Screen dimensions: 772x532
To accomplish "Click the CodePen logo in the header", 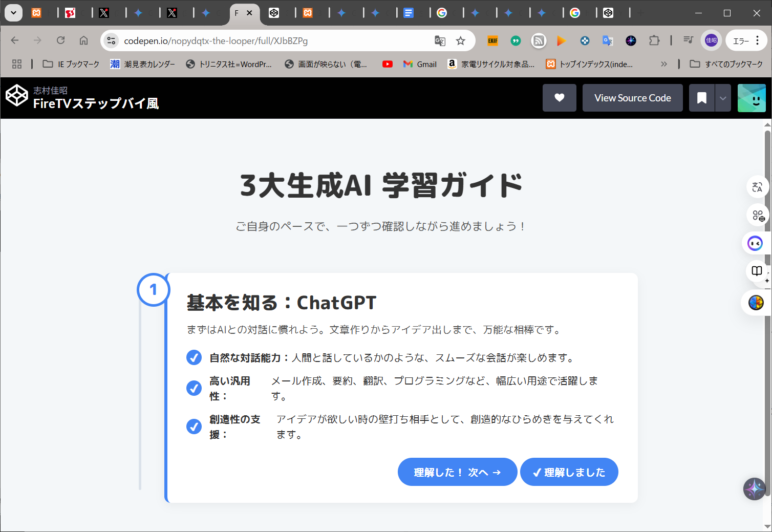I will pos(16,96).
